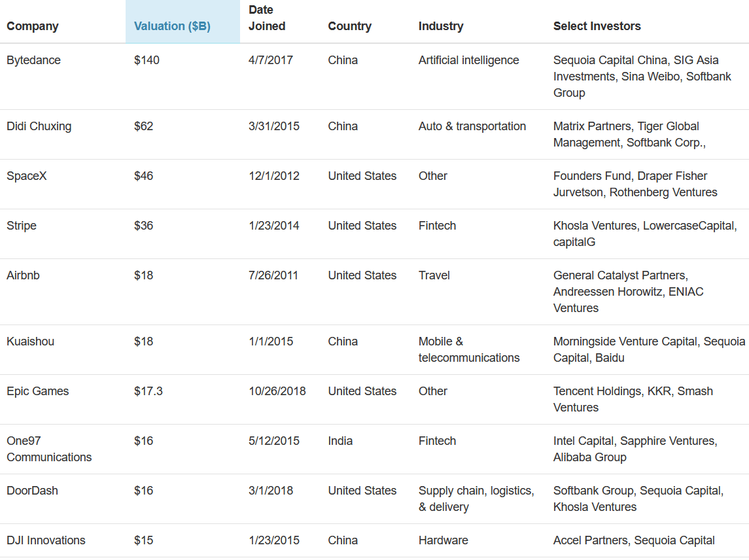Click the Artificial intelligence industry cell
This screenshot has height=560, width=749.
point(468,60)
